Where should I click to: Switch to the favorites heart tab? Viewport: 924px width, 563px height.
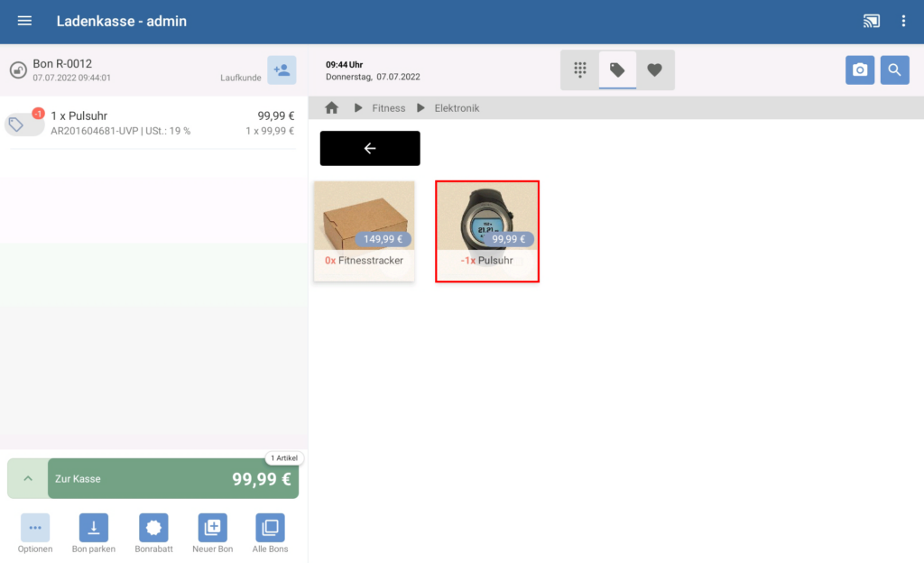point(654,70)
